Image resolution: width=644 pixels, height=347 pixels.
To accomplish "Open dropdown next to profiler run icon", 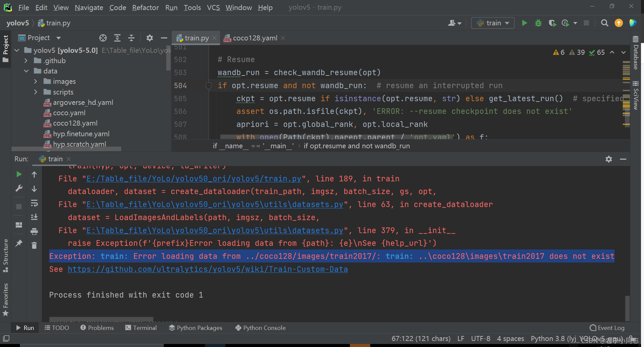I will point(575,23).
